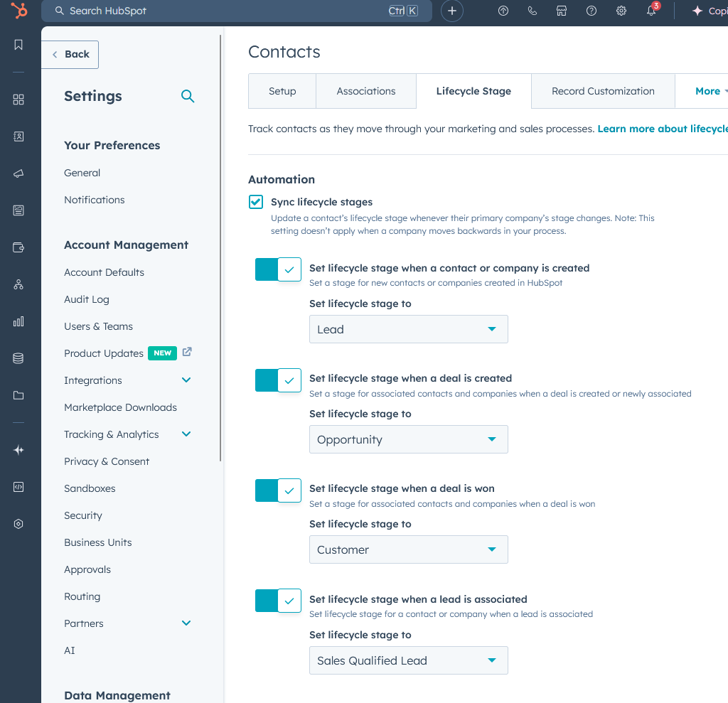Open the Automations workflow icon

pos(18,284)
